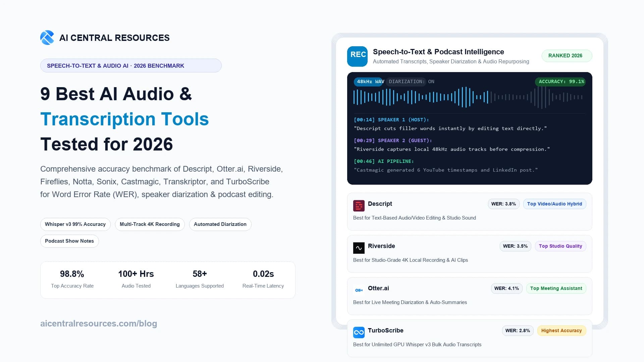Image resolution: width=644 pixels, height=362 pixels.
Task: Click the 'Riverside' tool name
Action: (381, 246)
